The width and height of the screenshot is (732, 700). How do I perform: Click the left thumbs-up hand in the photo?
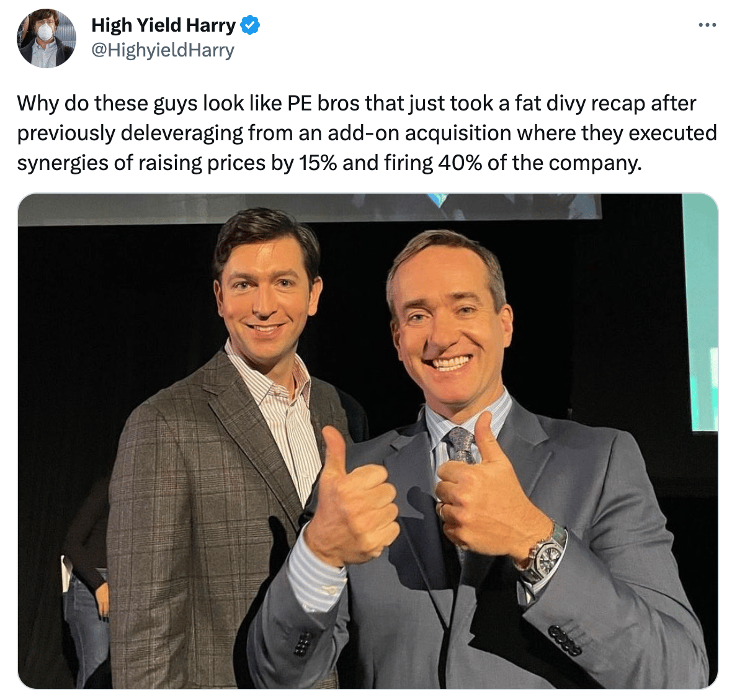351,495
